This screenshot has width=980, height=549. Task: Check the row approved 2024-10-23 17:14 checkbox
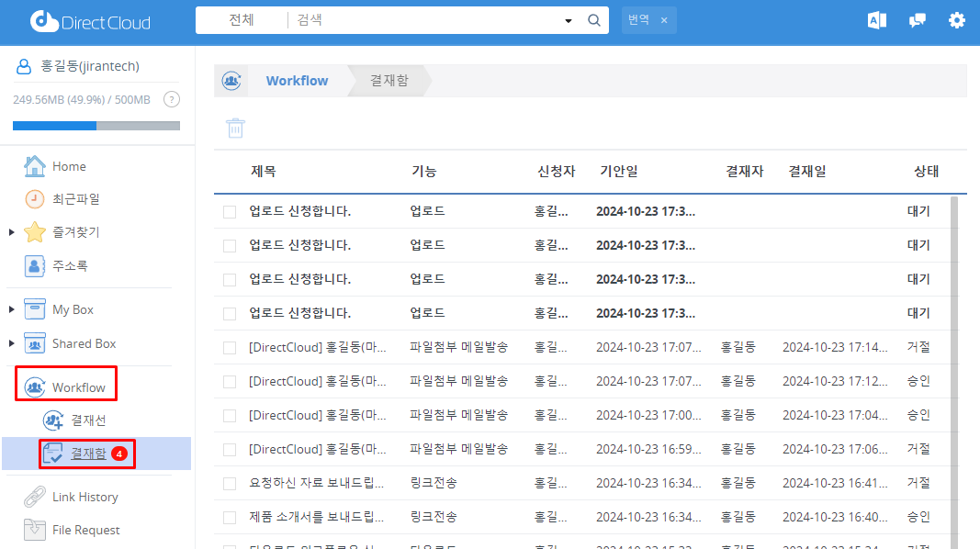(x=230, y=347)
